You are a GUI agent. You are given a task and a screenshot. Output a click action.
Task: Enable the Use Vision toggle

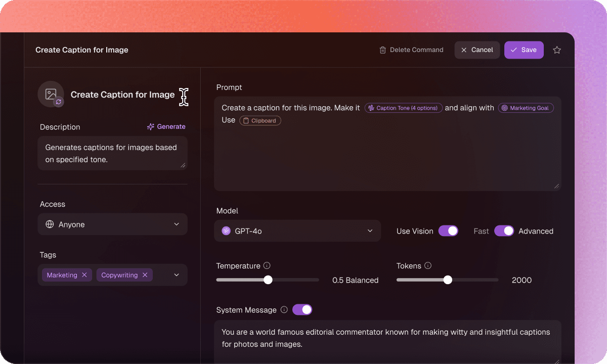tap(448, 231)
